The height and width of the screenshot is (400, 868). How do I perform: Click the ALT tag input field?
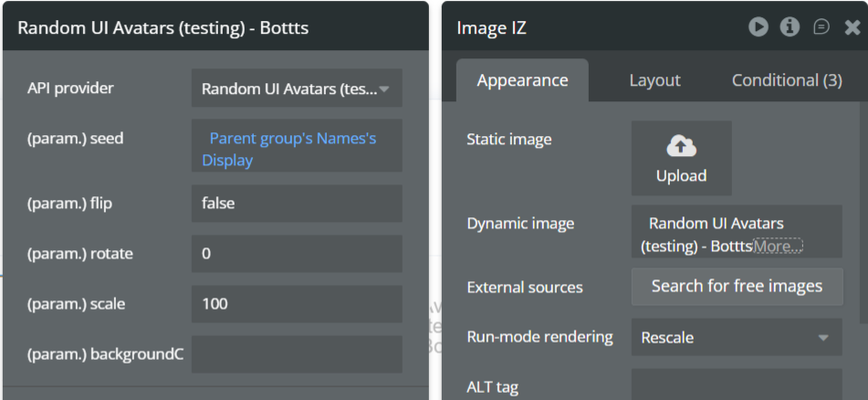pos(736,385)
